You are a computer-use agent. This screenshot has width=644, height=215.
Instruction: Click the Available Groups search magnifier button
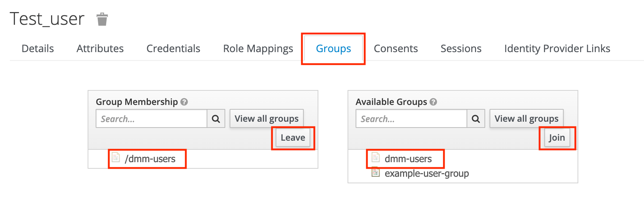476,119
